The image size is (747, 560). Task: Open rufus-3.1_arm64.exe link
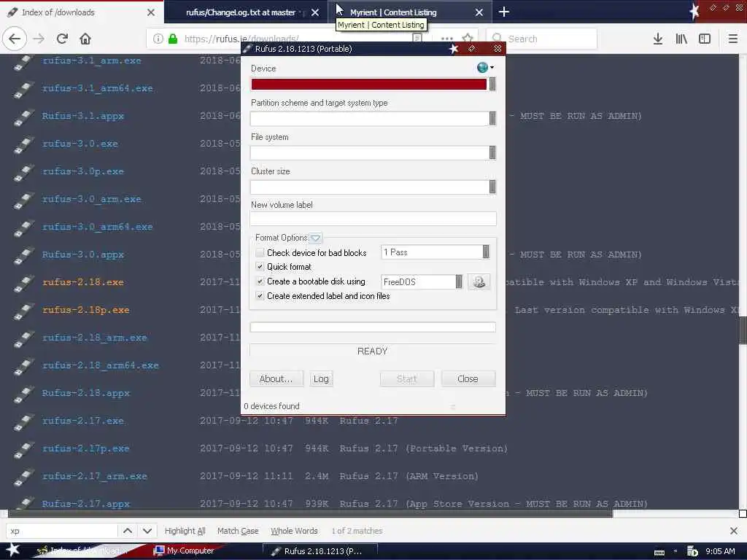97,88
